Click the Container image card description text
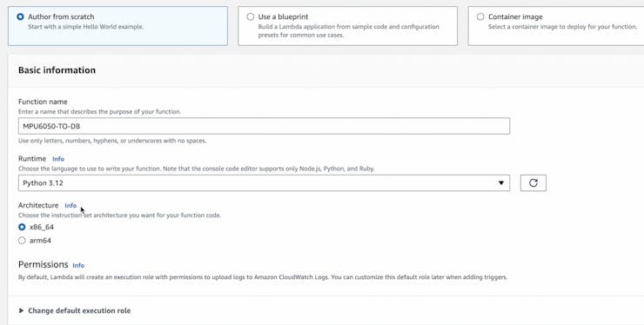Image resolution: width=644 pixels, height=325 pixels. pyautogui.click(x=563, y=27)
